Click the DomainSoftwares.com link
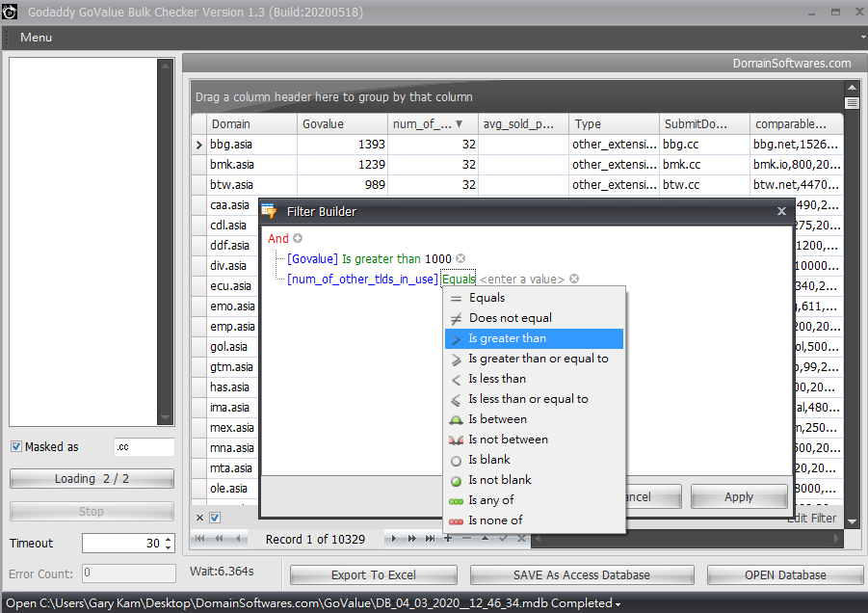 click(792, 63)
